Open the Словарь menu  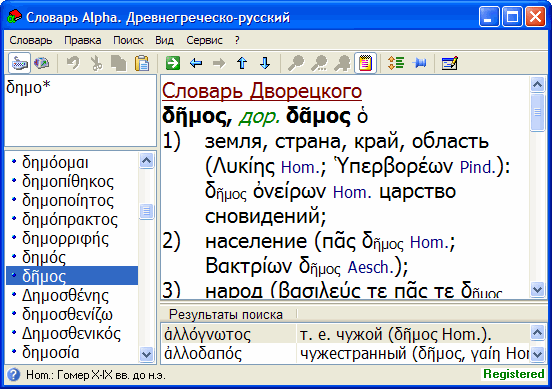coord(31,40)
